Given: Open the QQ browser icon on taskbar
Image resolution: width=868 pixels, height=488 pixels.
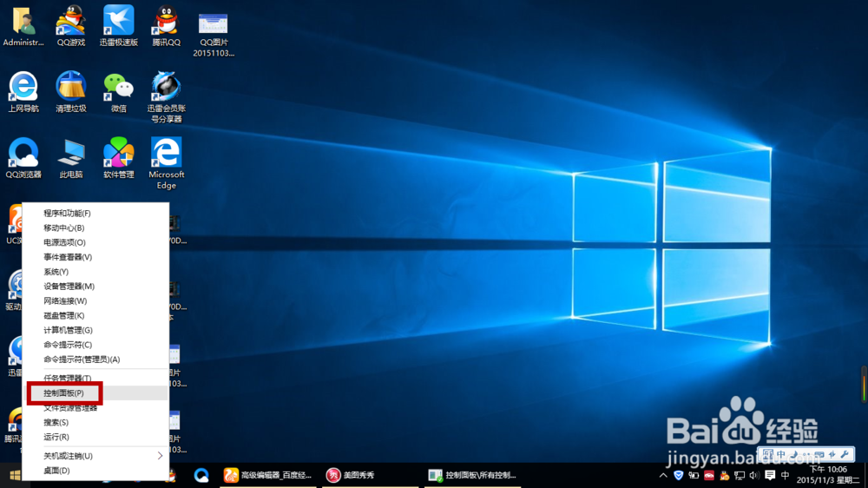Looking at the screenshot, I should pos(201,475).
